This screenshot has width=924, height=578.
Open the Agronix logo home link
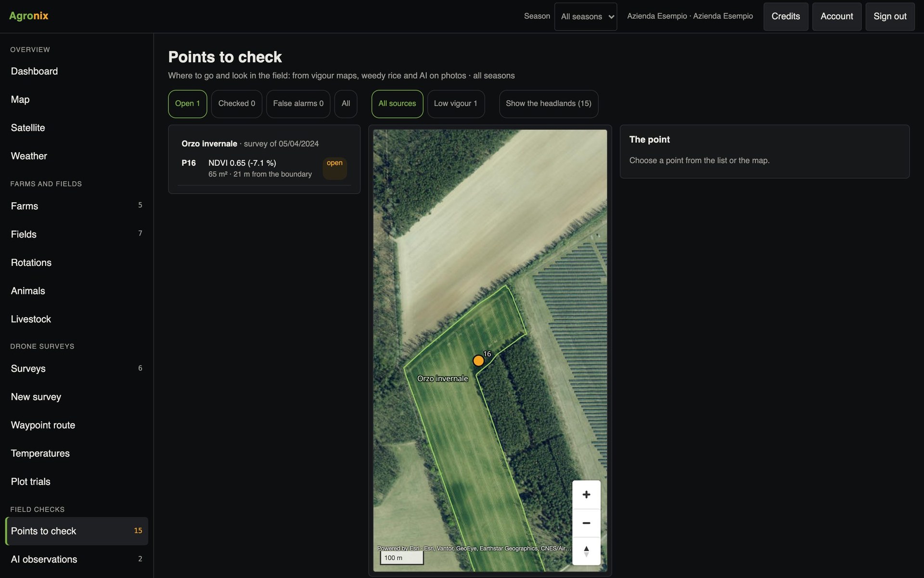[29, 16]
